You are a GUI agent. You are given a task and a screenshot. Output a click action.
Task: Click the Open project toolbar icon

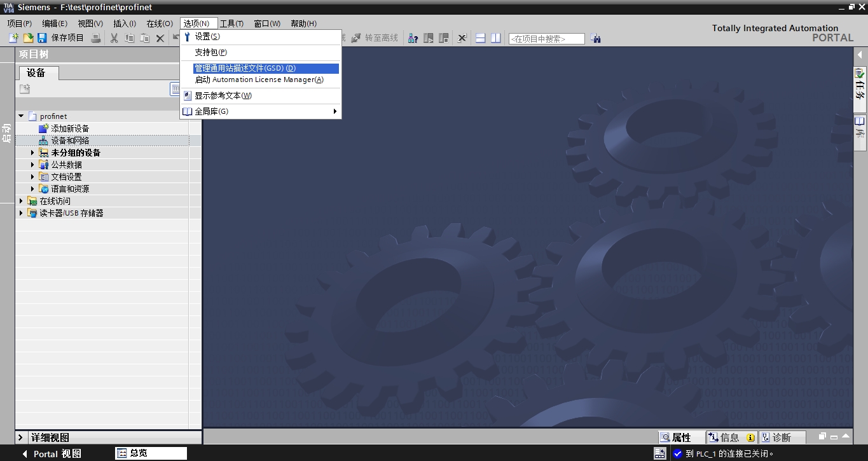click(28, 38)
